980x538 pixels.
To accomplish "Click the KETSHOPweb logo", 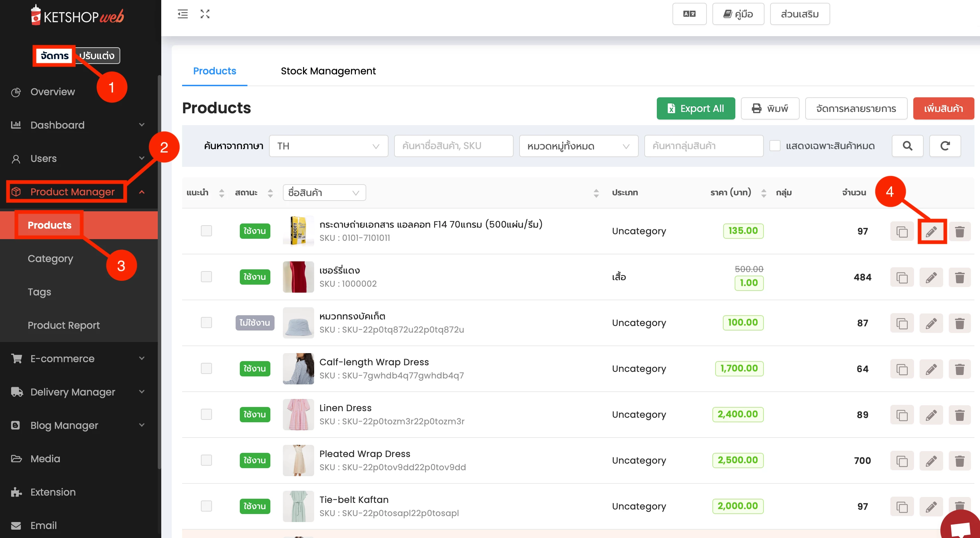I will pyautogui.click(x=77, y=16).
